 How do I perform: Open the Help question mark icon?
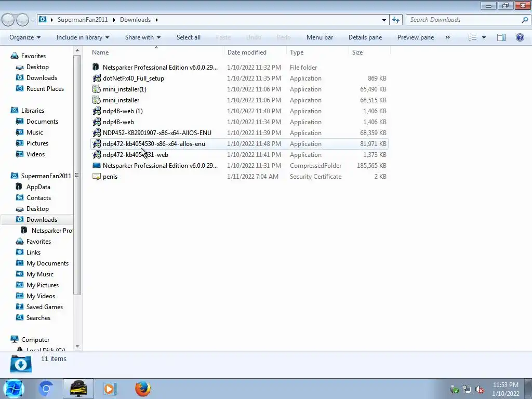point(520,37)
